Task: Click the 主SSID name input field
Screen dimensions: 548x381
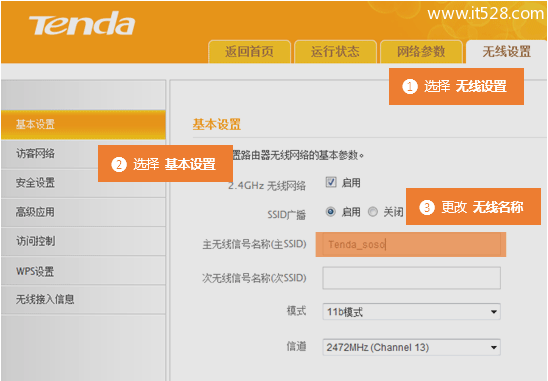Action: (x=411, y=244)
